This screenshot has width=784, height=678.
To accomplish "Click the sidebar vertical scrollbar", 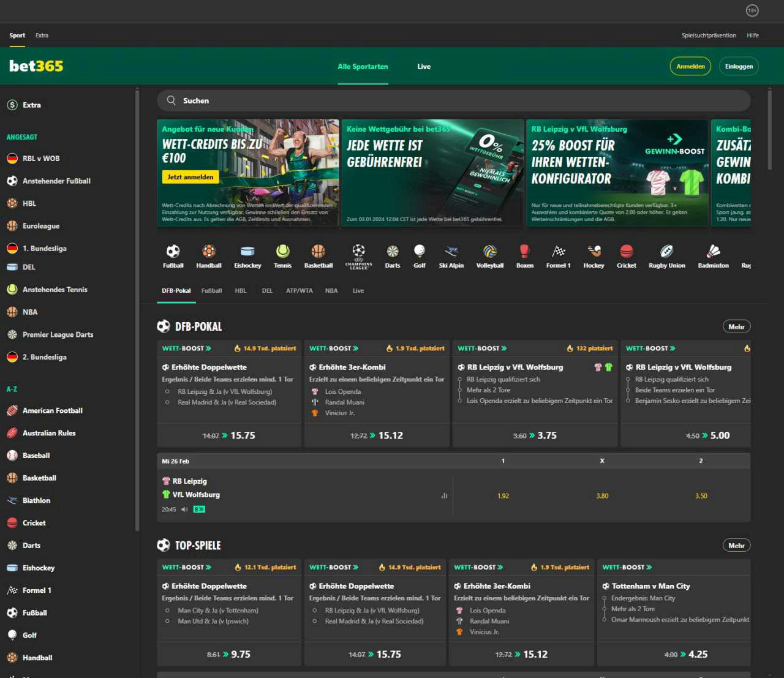I will (137, 311).
